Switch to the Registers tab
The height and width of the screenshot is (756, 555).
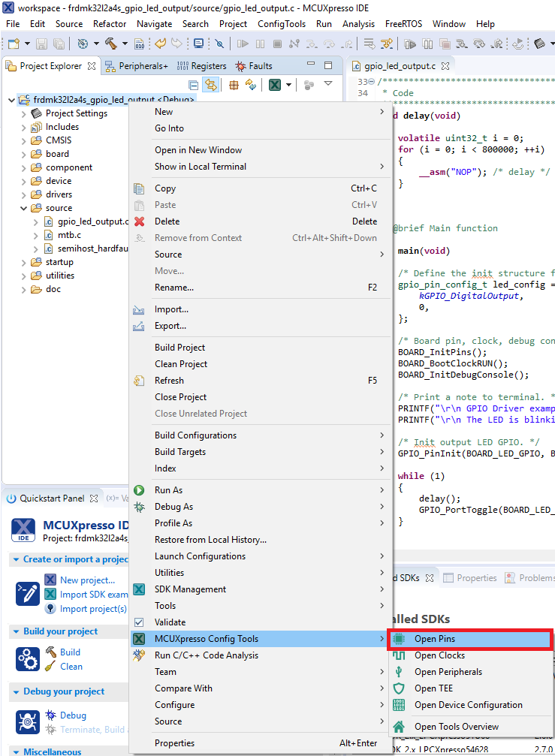201,66
